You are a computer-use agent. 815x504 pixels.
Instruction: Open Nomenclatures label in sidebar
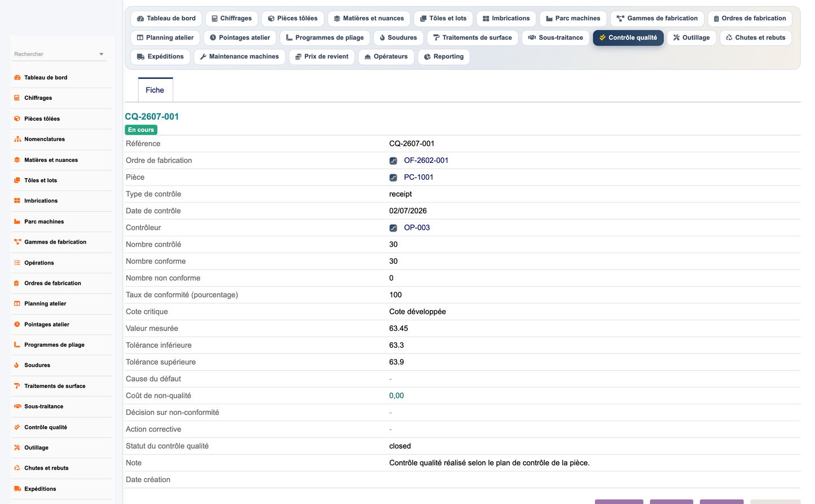click(x=45, y=139)
